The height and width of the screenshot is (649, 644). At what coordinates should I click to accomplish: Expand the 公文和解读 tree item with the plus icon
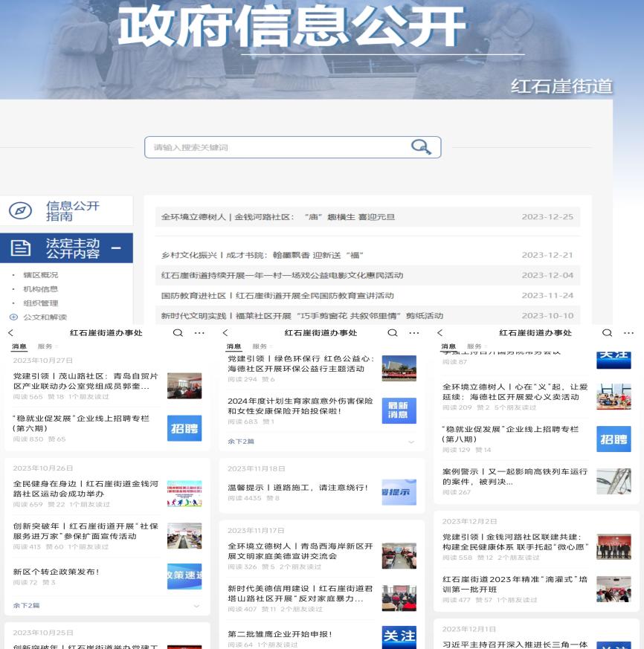click(13, 317)
